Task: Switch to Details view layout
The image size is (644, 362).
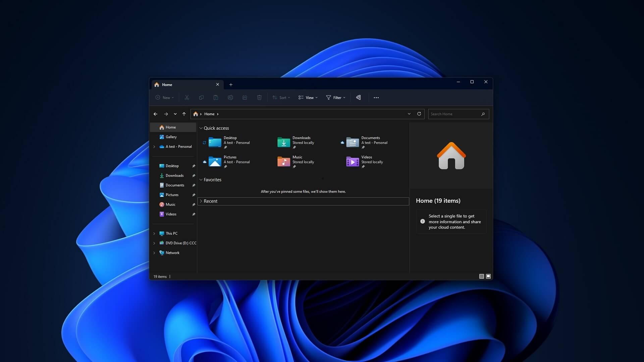Action: coord(481,276)
